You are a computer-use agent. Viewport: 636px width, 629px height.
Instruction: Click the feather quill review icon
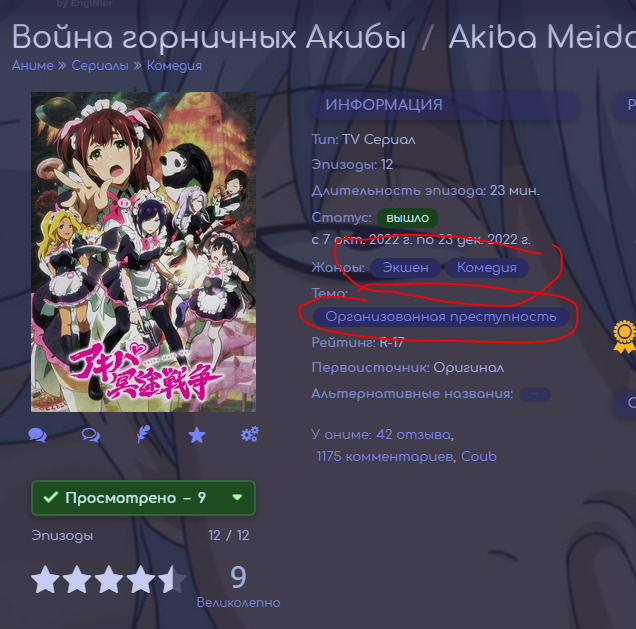(x=144, y=434)
